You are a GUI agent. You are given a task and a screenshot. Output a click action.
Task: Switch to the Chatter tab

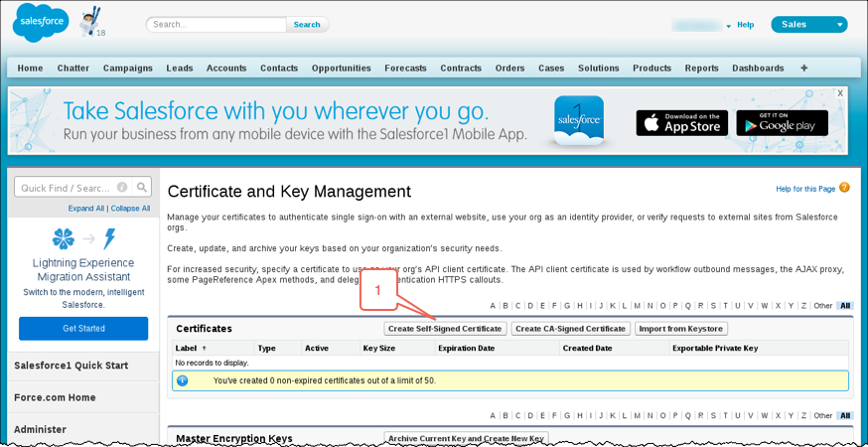coord(73,69)
